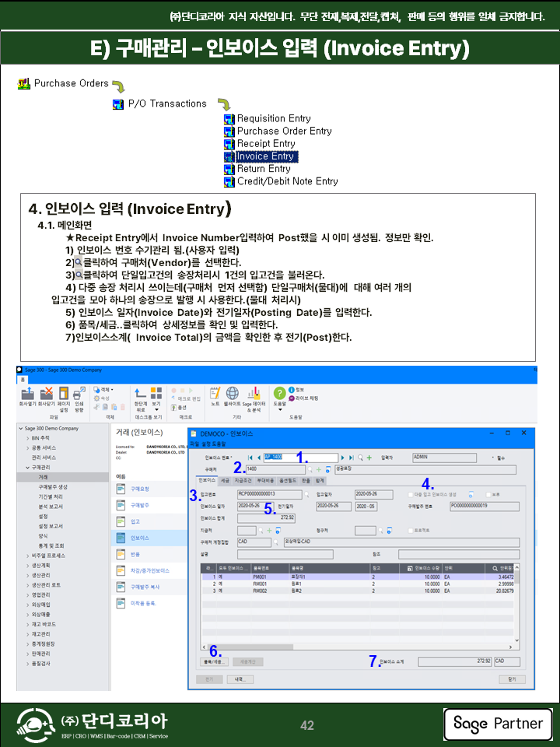
Task: Open the 차감/증가인보이스 link
Action: pos(150,570)
